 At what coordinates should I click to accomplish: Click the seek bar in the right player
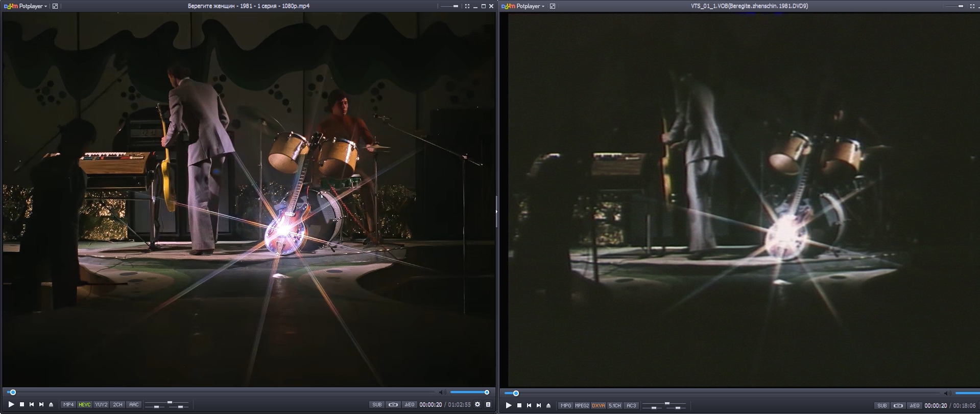(722, 393)
